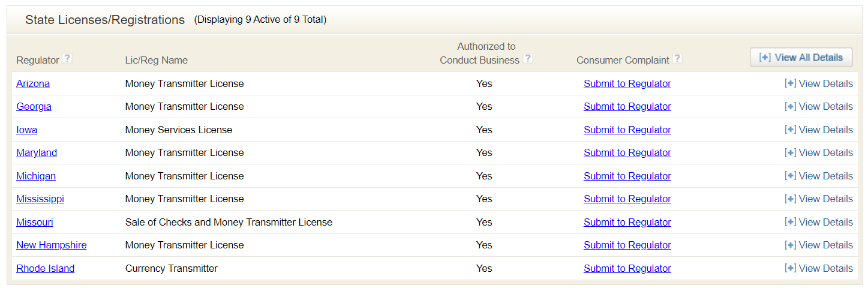868x288 pixels.
Task: Click the help icon next to Regulator
Action: (x=68, y=58)
